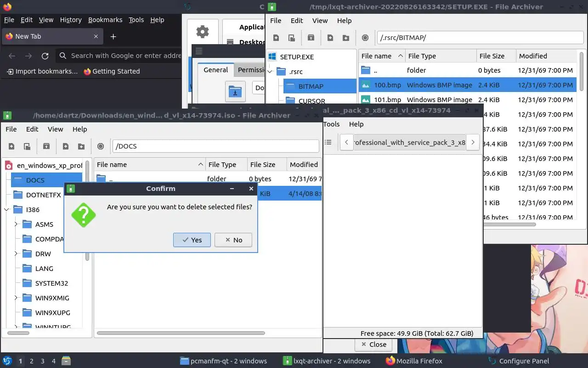This screenshot has height=368, width=588.
Task: Click the green question mark icon in Confirm dialog
Action: click(x=84, y=215)
